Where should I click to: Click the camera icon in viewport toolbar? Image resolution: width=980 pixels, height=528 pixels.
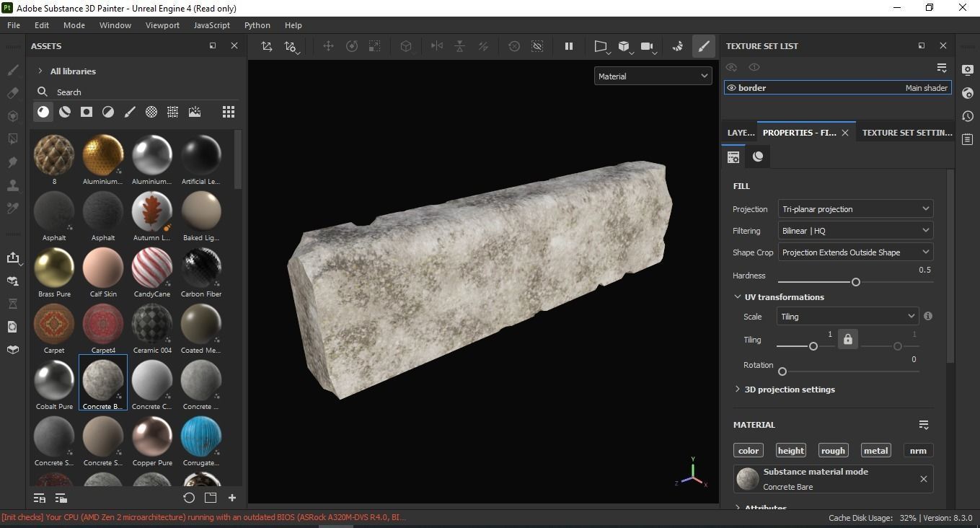click(x=647, y=46)
